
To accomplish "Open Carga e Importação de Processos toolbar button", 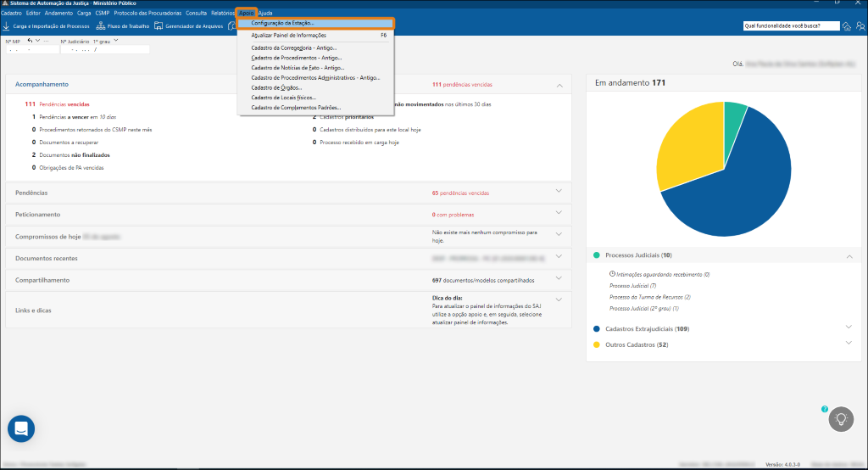I will 46,26.
